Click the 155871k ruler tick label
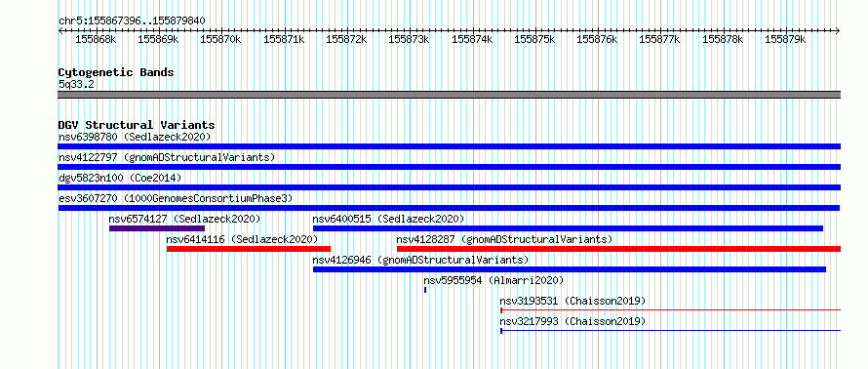Viewport: 868px width, 369px height. click(x=284, y=39)
